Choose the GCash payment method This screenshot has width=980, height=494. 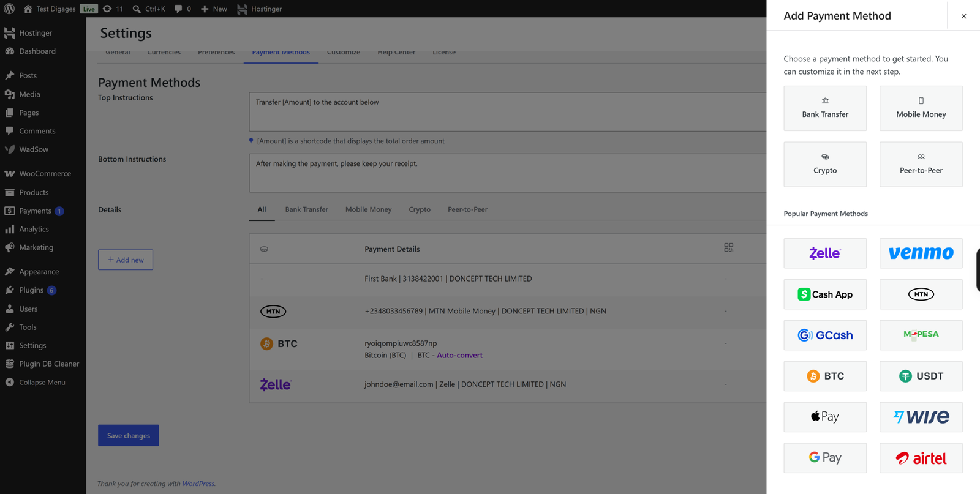tap(825, 335)
